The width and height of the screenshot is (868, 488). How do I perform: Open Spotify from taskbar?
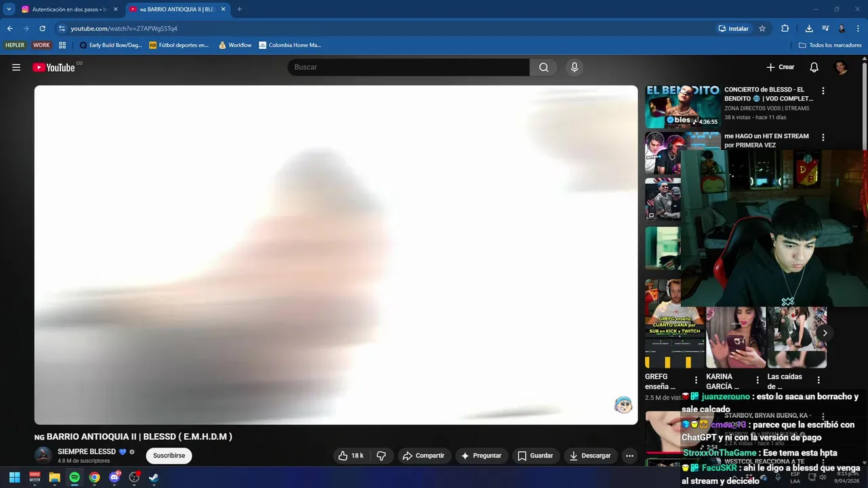point(75,477)
